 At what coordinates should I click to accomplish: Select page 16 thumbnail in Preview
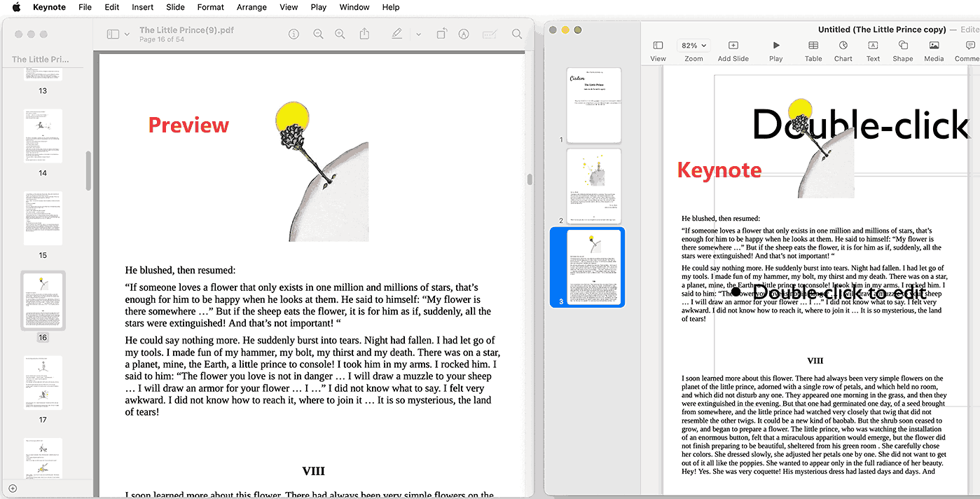coord(43,301)
